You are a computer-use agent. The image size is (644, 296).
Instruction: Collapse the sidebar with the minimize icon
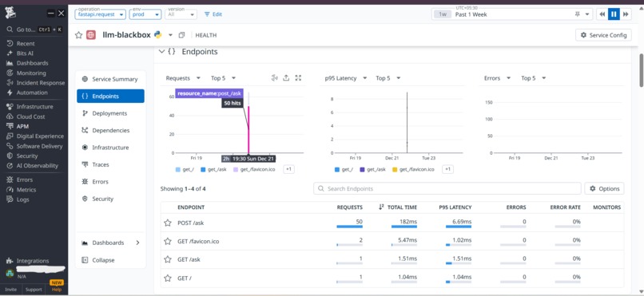click(x=50, y=14)
